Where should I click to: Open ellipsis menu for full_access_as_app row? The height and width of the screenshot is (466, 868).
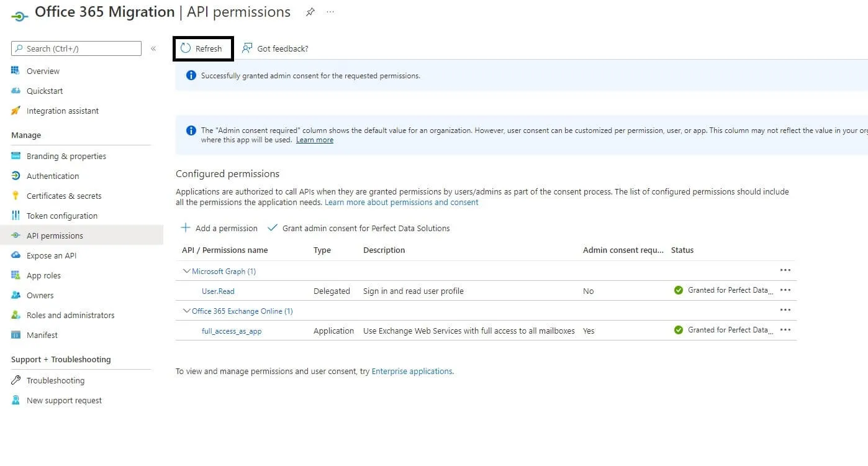click(x=785, y=330)
